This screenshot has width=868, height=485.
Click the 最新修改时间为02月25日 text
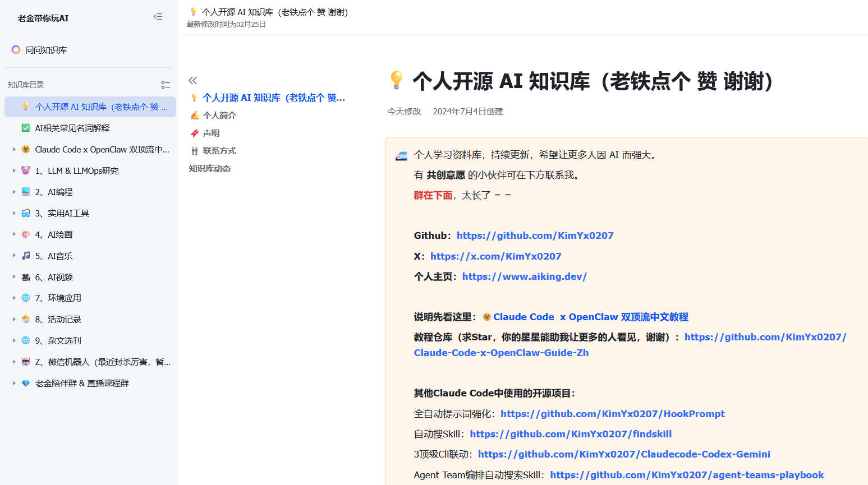coord(226,24)
